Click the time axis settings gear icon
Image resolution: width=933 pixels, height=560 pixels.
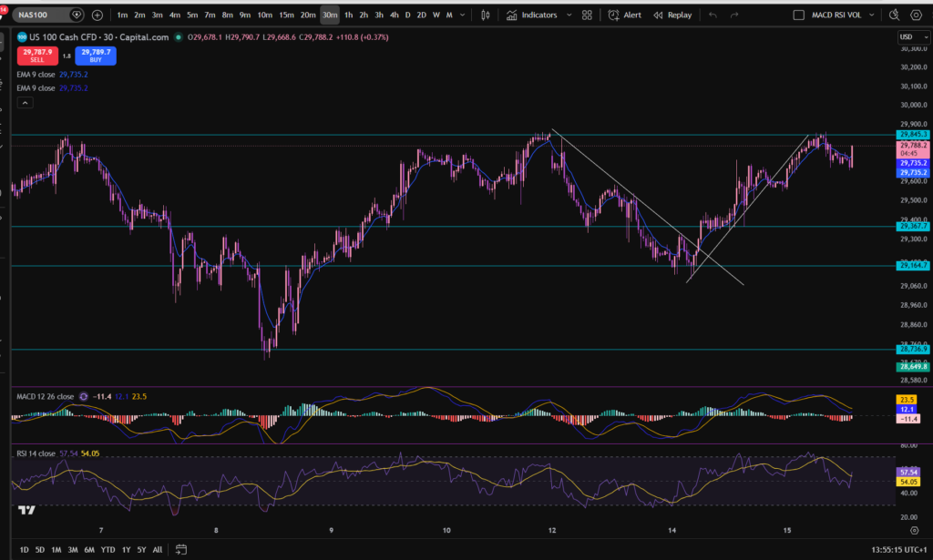click(915, 530)
